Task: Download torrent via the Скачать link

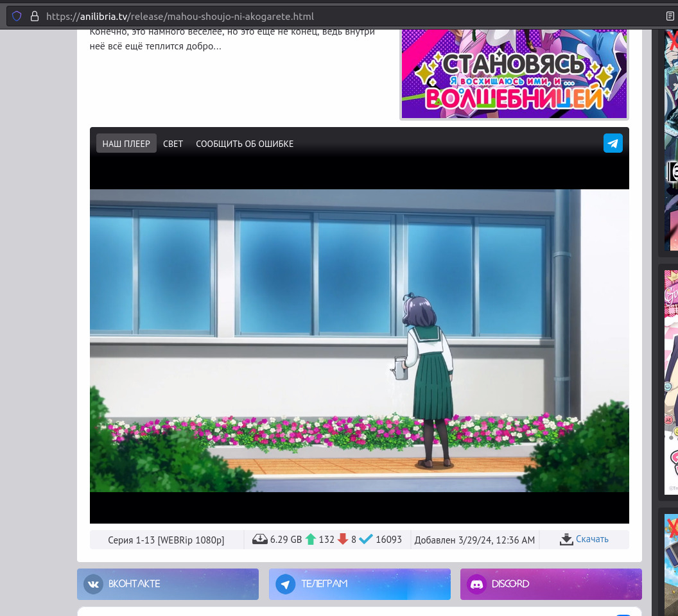Action: 592,540
